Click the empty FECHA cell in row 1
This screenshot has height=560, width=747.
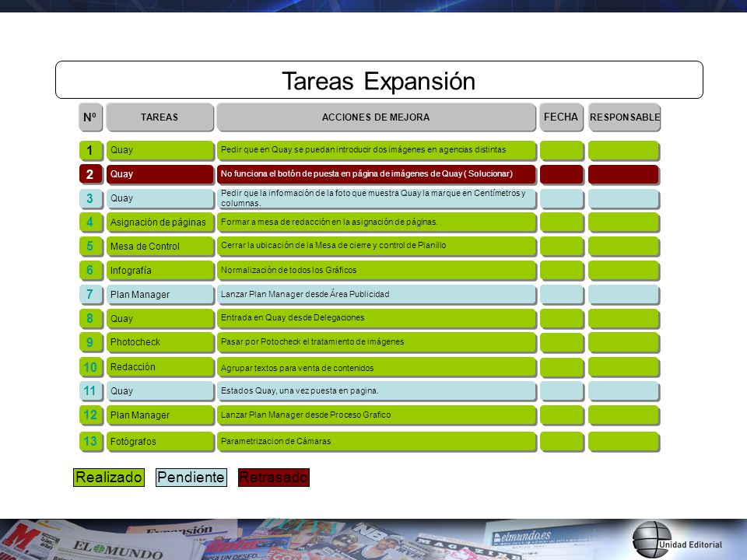pyautogui.click(x=562, y=150)
